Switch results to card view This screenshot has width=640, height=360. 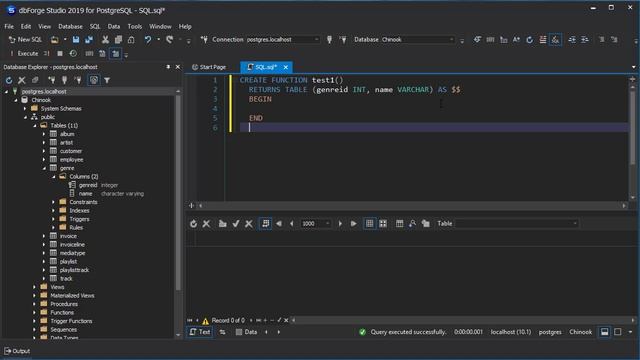tap(383, 224)
